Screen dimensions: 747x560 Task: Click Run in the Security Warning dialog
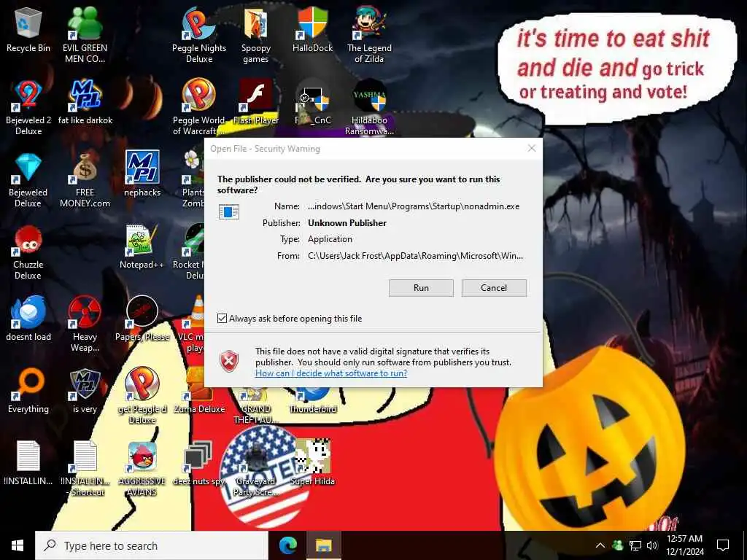pyautogui.click(x=421, y=287)
